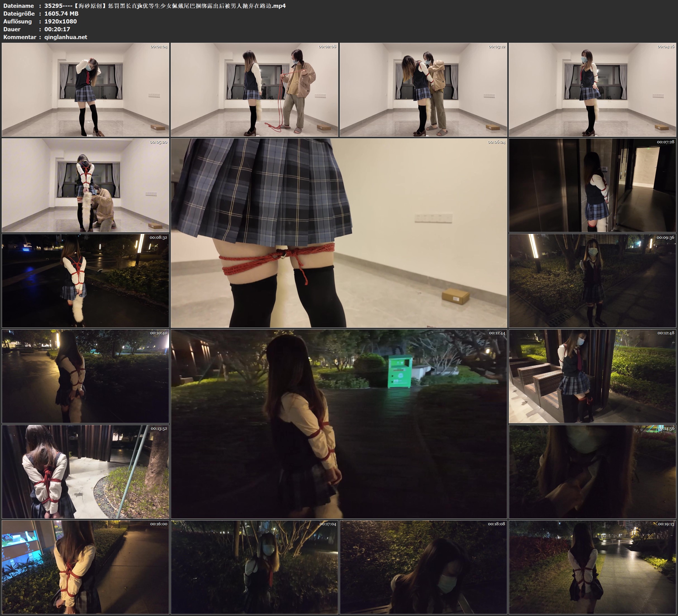Open the large frame stamped 00:06:24

point(339,233)
